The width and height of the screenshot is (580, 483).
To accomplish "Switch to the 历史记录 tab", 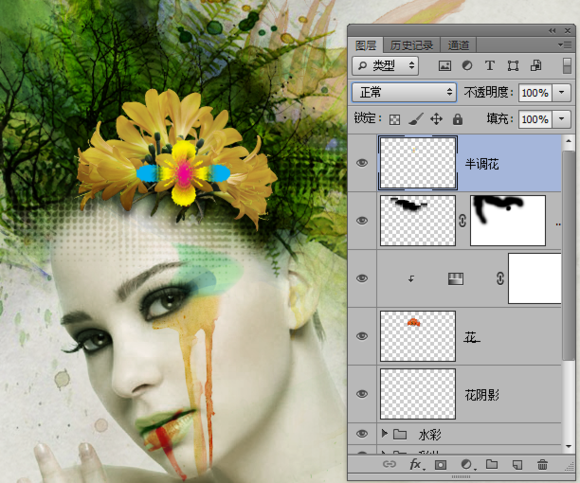I will click(412, 45).
